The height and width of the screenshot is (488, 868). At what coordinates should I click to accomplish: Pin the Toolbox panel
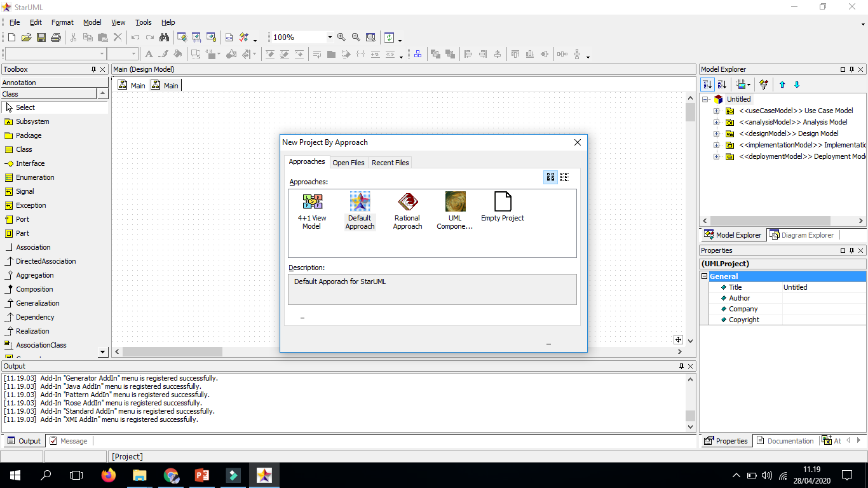93,69
